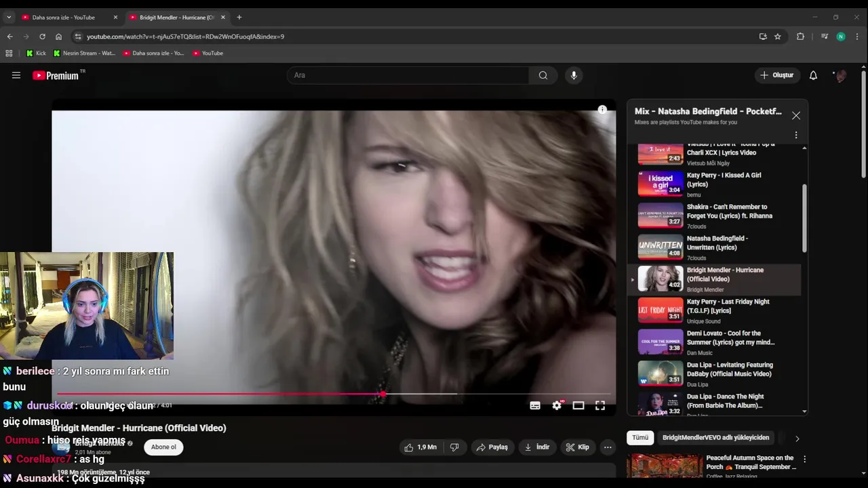The width and height of the screenshot is (868, 488).
Task: Open the Peaceful Autumn Space video thumbnail
Action: click(665, 466)
